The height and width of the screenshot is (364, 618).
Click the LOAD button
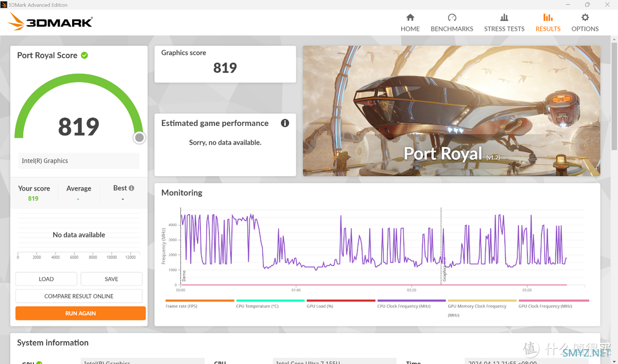[46, 279]
